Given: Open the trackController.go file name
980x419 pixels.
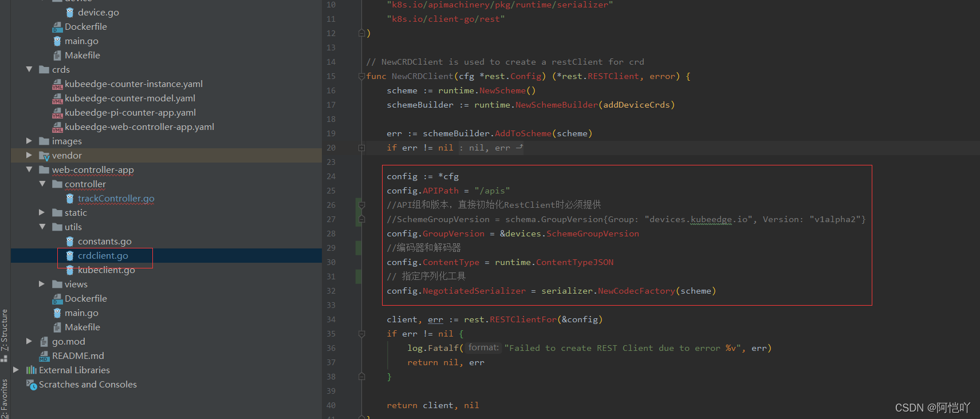Looking at the screenshot, I should (116, 199).
